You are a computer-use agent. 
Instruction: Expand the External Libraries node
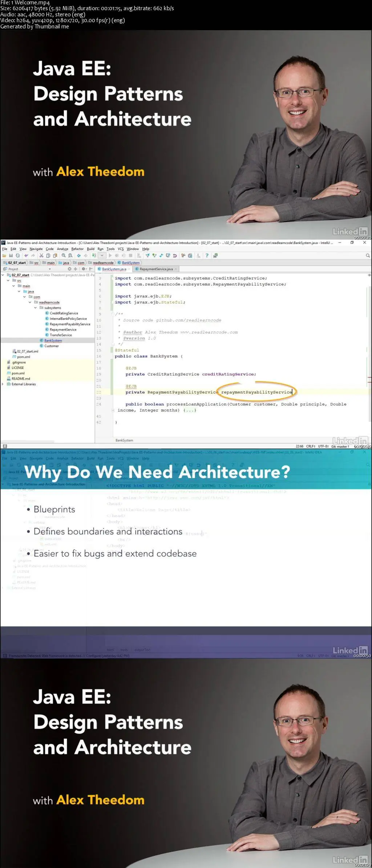click(3, 384)
